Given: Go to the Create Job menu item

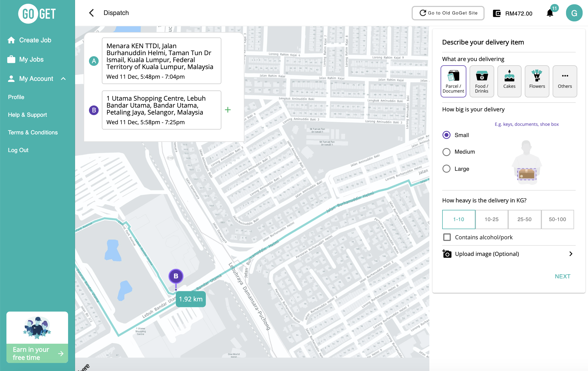Looking at the screenshot, I should [35, 40].
